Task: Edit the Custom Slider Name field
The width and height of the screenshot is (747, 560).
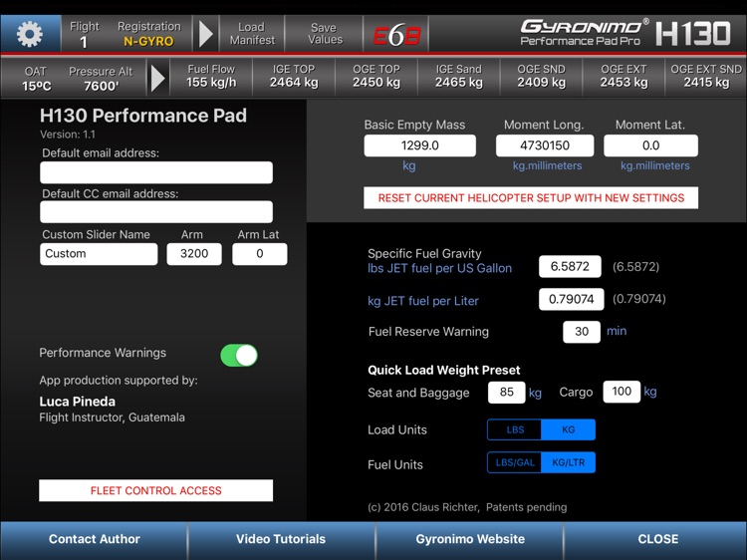Action: 99,254
